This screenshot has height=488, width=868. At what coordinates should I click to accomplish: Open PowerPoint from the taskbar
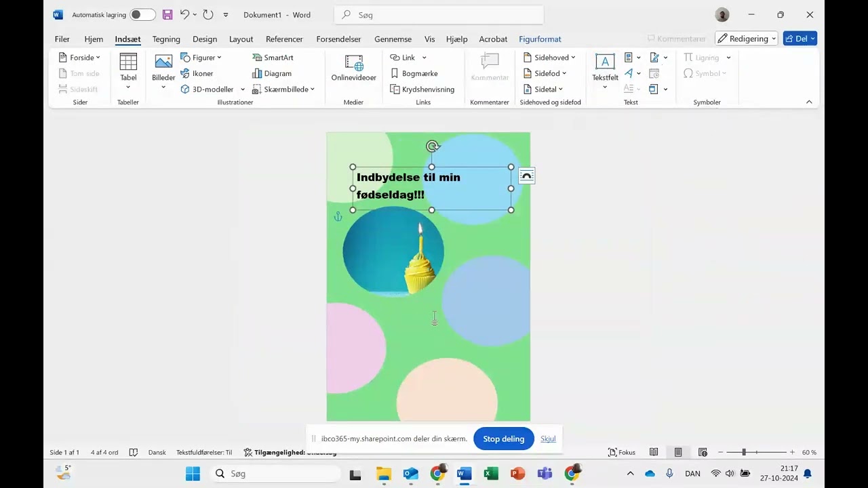pos(518,474)
